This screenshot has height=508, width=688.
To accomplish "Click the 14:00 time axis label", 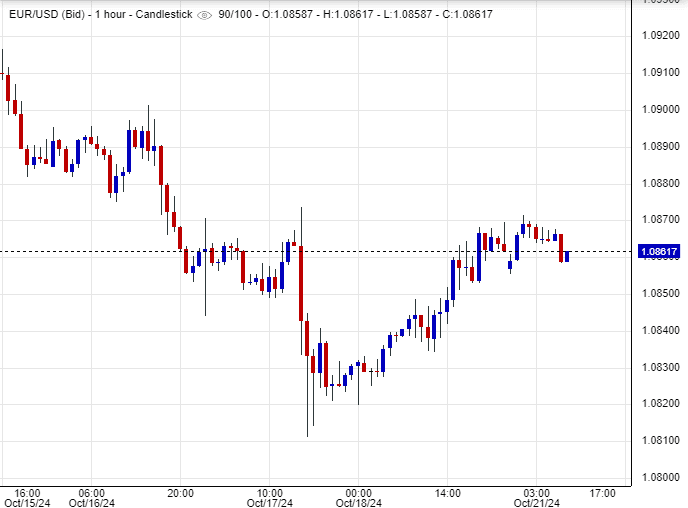I will pyautogui.click(x=447, y=492).
